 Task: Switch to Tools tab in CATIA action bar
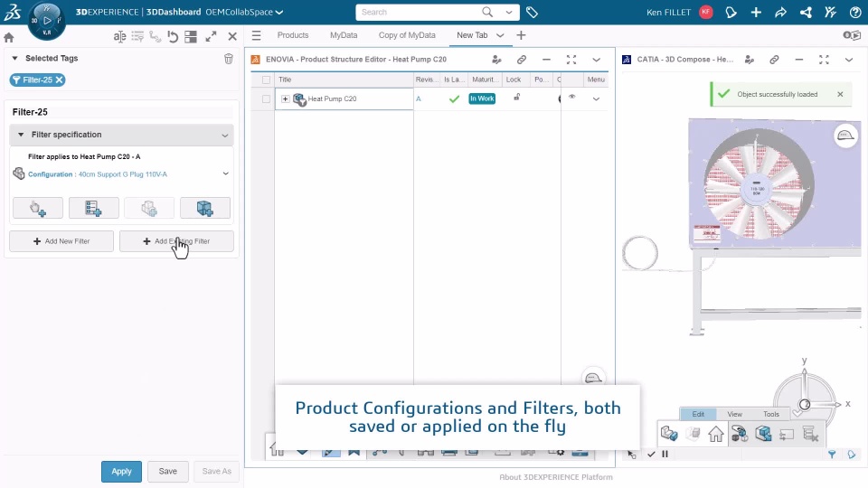click(771, 414)
